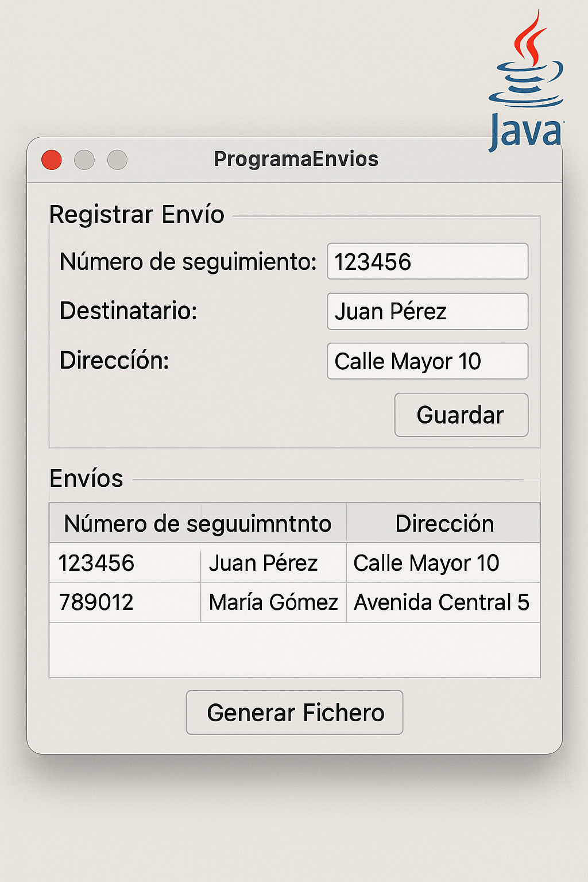Click the Dirección field containing Calle Mayor 10
Viewport: 588px width, 882px height.
click(427, 361)
